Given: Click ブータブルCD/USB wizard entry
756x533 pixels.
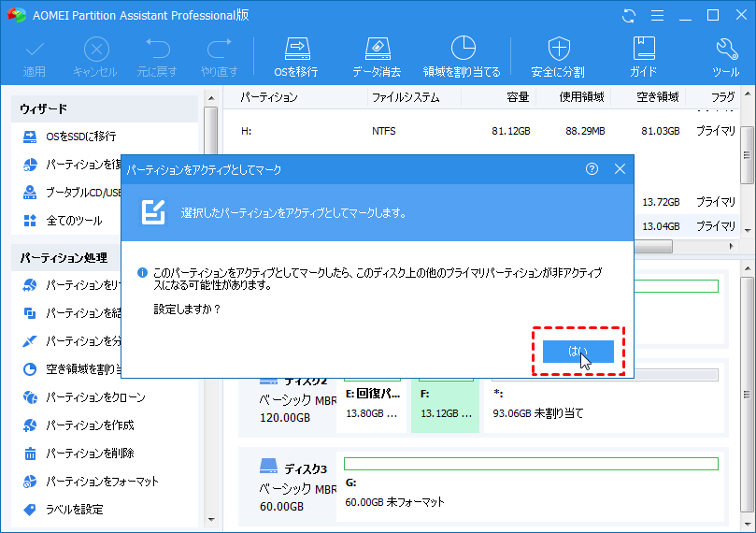Looking at the screenshot, I should click(x=72, y=193).
